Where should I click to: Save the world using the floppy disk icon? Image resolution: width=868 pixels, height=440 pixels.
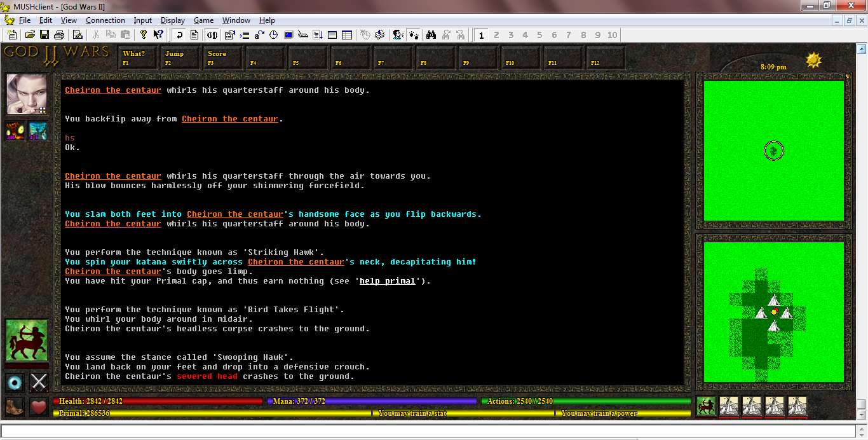pyautogui.click(x=44, y=35)
